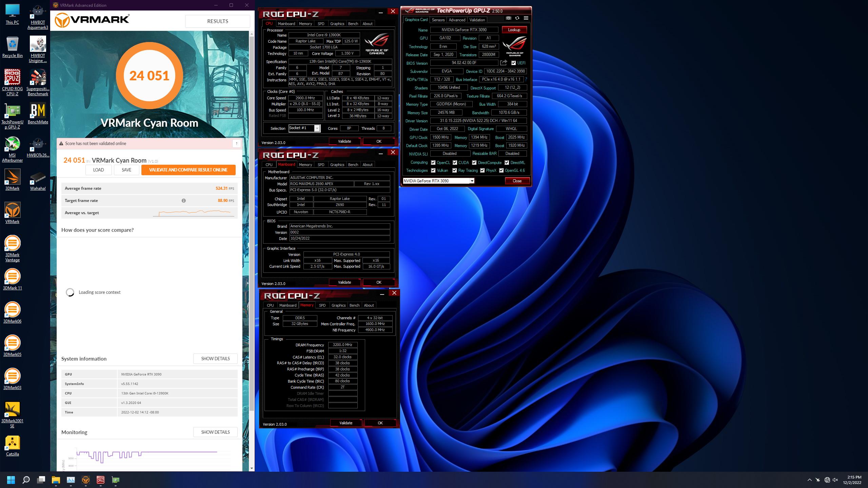Switch to the Advanced tab in GPU-Z

(x=457, y=20)
